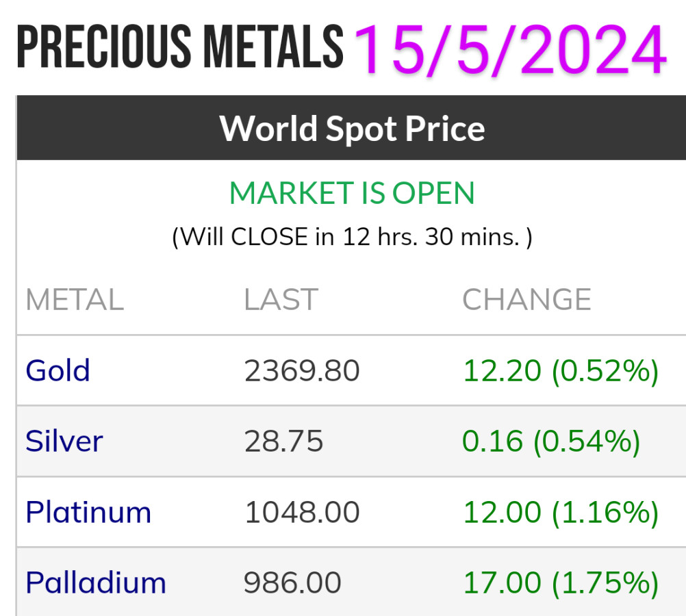Click the LAST column header
Image resolution: width=686 pixels, height=616 pixels.
point(281,300)
